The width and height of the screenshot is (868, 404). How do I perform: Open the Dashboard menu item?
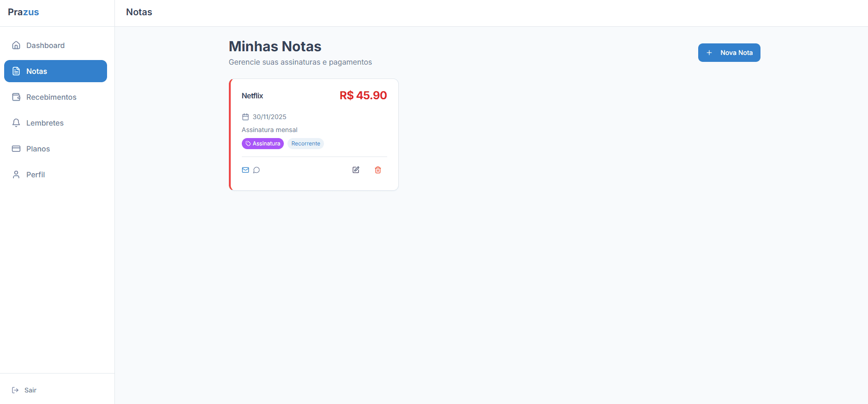click(55, 45)
